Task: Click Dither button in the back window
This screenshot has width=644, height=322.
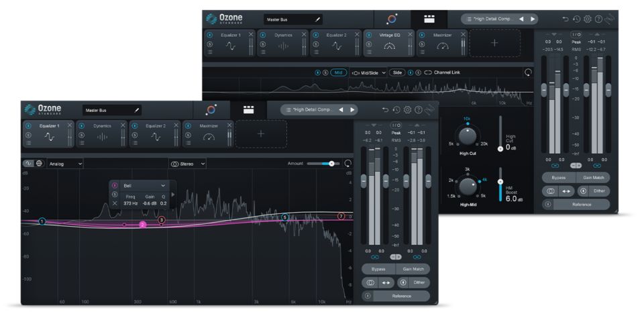Action: tap(599, 191)
